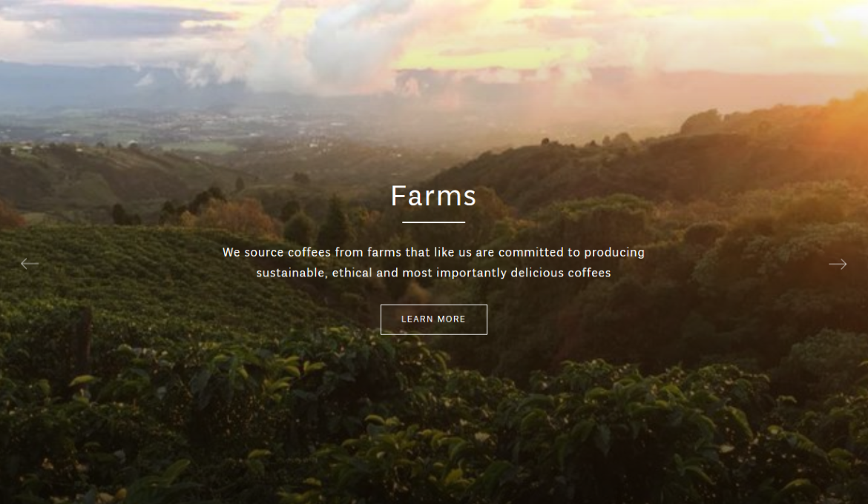Click the white divider line under Farms
This screenshot has height=504, width=868.
pos(433,222)
